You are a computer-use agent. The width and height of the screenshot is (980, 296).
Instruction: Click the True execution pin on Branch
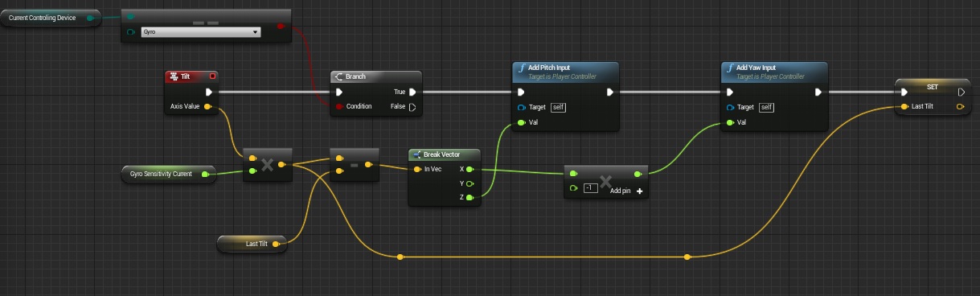[412, 92]
